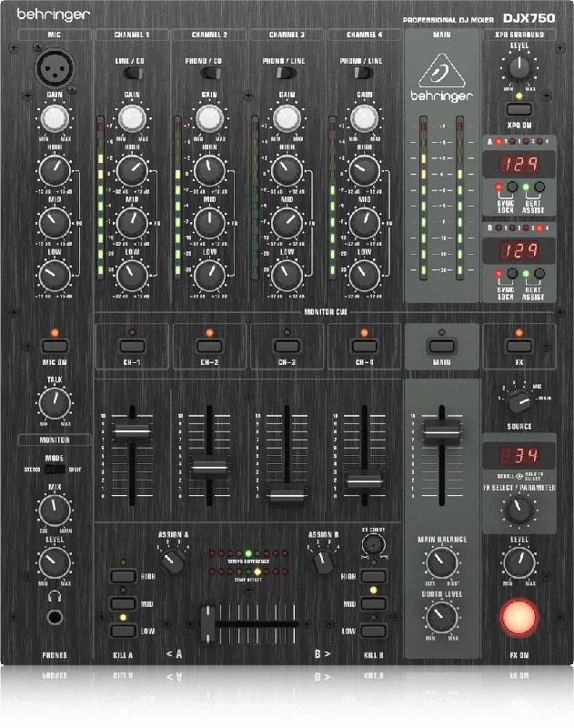Click the KILL A MID button
574x728 pixels.
tap(123, 603)
